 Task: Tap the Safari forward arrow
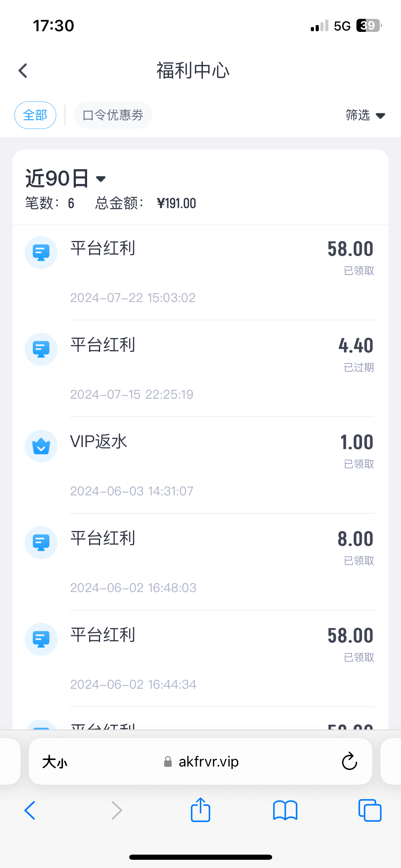point(117,810)
